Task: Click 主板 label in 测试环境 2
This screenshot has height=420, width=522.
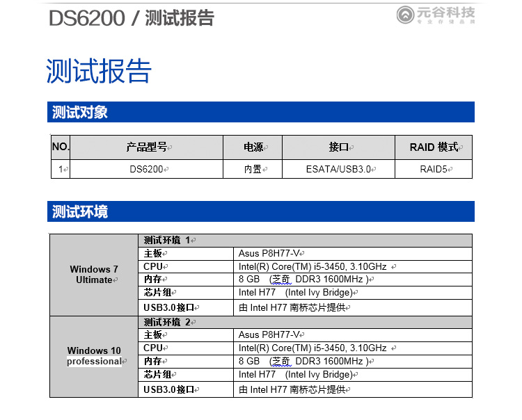Action: pyautogui.click(x=153, y=335)
